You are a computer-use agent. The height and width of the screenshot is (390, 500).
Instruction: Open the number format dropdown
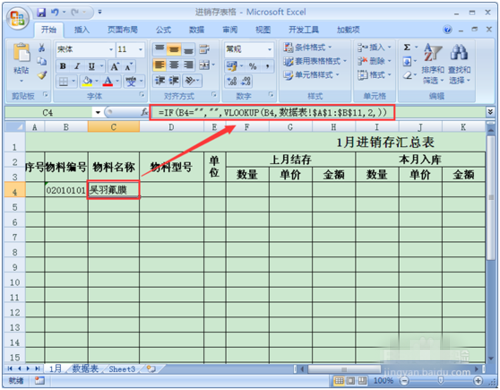[270, 49]
